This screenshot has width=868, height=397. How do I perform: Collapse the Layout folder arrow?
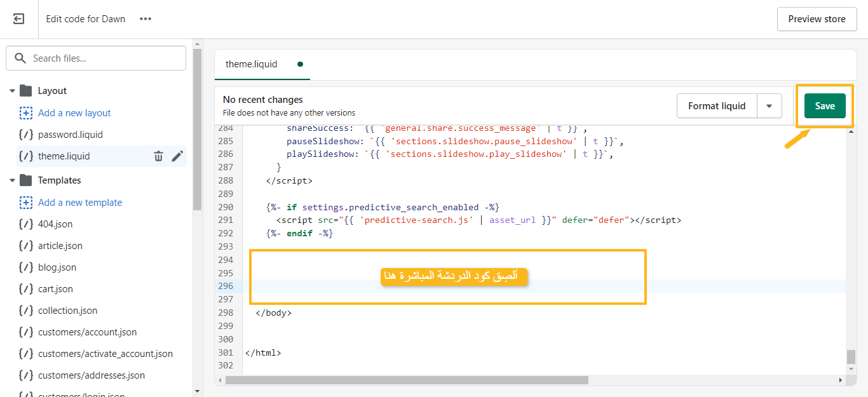pyautogui.click(x=12, y=91)
